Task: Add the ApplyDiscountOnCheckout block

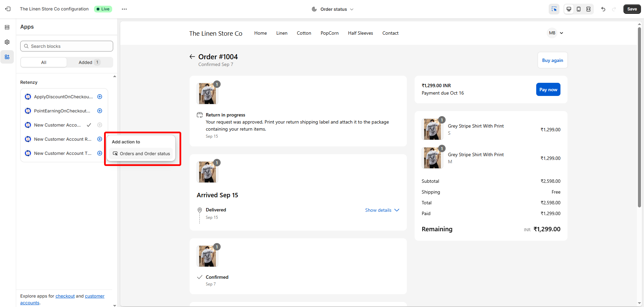Action: tap(100, 97)
